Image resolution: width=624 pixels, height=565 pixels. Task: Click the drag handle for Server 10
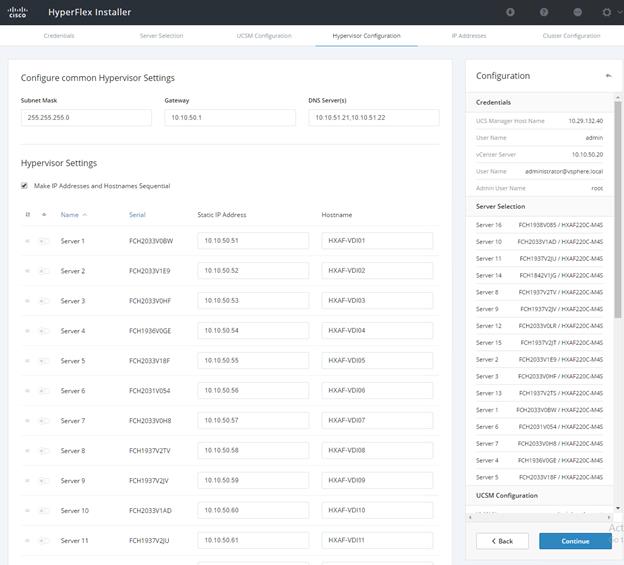(27, 510)
